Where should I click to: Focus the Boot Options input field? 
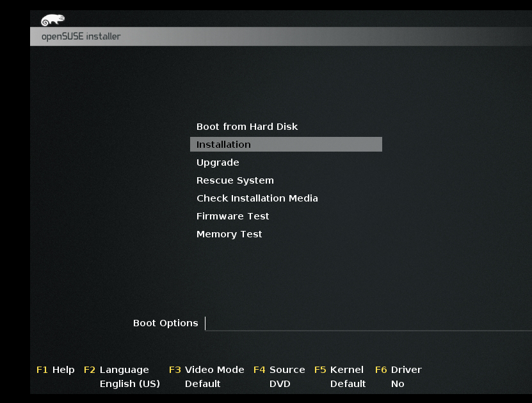coord(369,323)
